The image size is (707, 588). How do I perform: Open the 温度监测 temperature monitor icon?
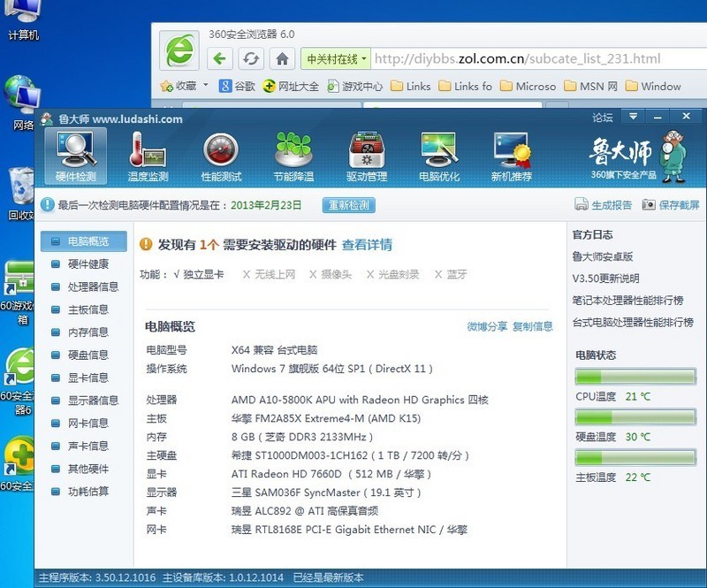point(148,157)
